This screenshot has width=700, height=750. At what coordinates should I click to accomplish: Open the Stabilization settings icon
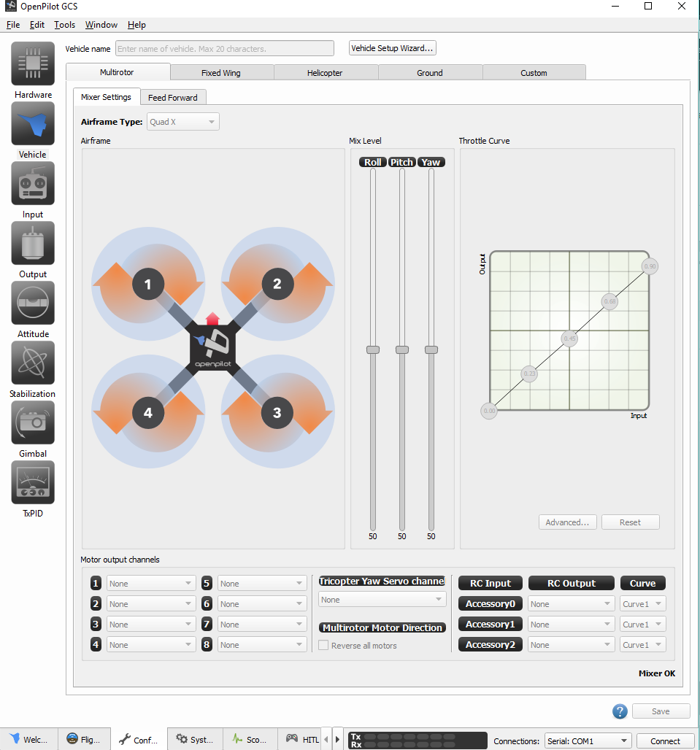[x=33, y=363]
